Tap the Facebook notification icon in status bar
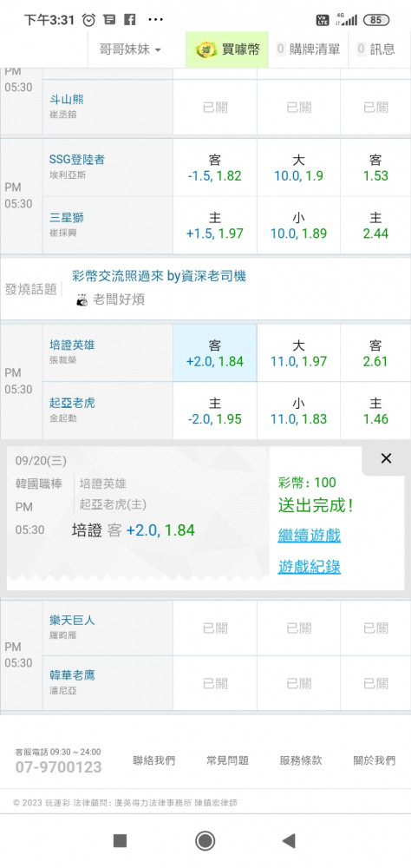Image resolution: width=411 pixels, height=868 pixels. (129, 20)
